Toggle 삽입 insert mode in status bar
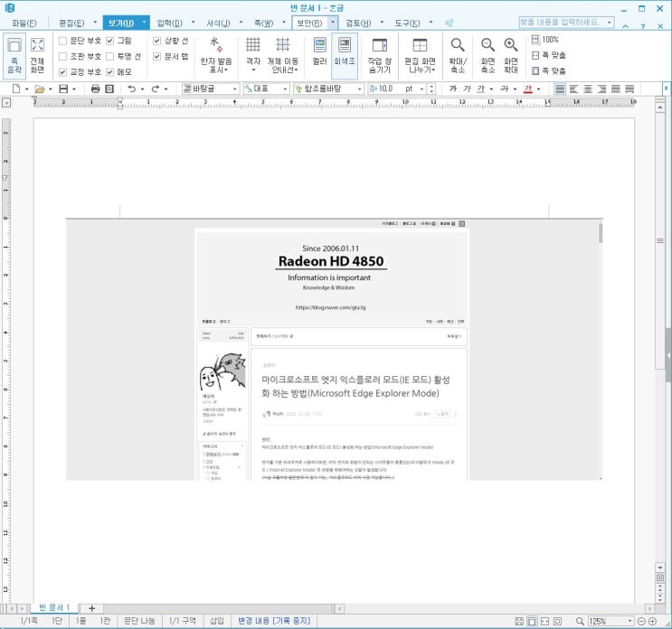Image resolution: width=672 pixels, height=629 pixels. pos(217,621)
